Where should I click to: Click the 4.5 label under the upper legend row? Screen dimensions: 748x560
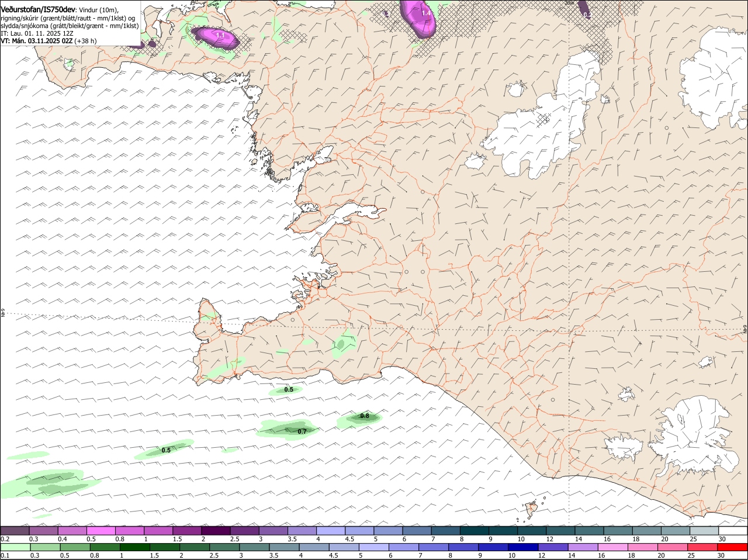point(349,539)
